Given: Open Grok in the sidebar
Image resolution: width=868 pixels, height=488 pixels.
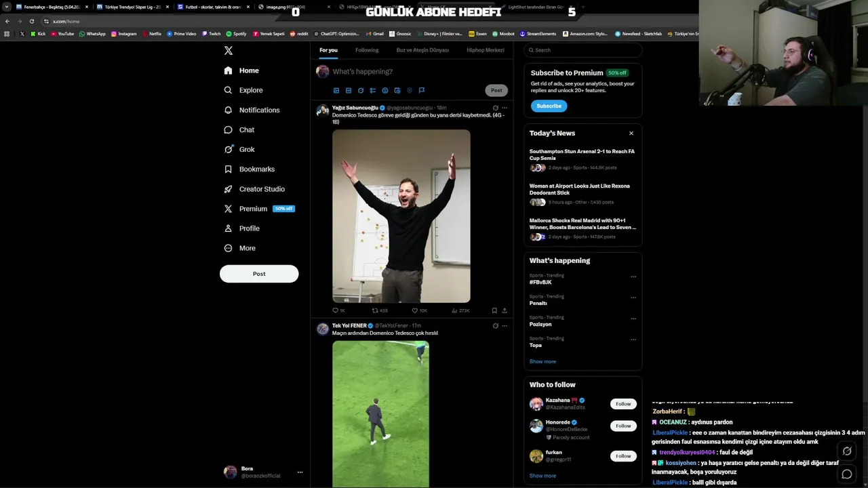Looking at the screenshot, I should 239,149.
